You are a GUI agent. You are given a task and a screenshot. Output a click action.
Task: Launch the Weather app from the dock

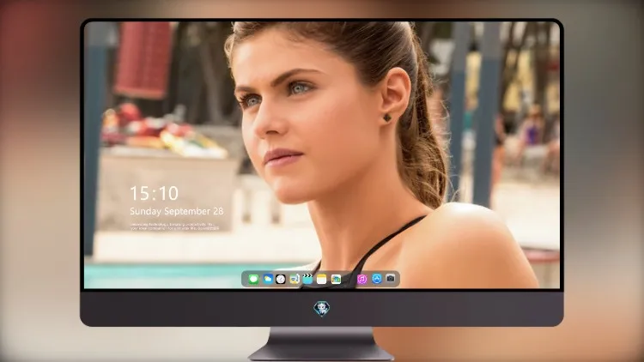[x=268, y=279]
